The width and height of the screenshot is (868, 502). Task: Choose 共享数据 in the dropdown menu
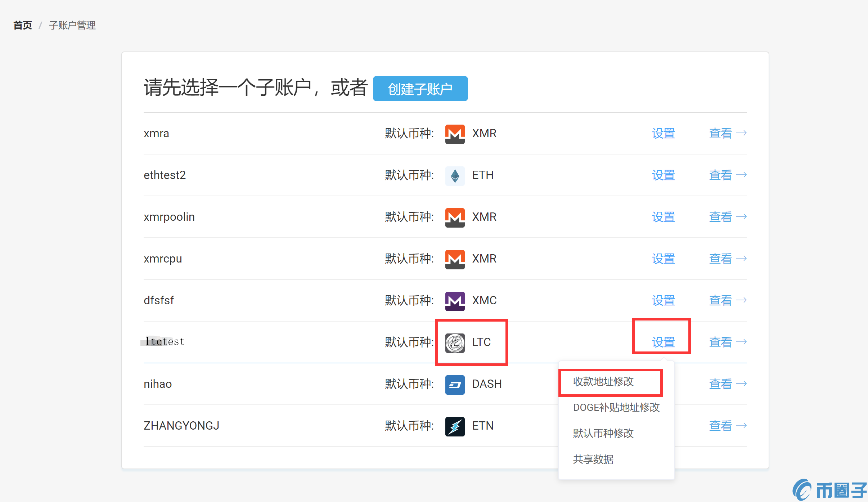coord(593,460)
